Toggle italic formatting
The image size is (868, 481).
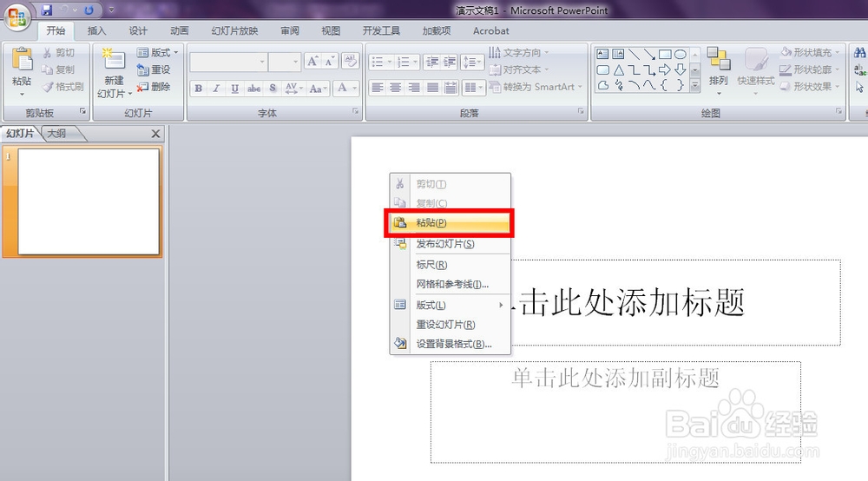point(216,88)
